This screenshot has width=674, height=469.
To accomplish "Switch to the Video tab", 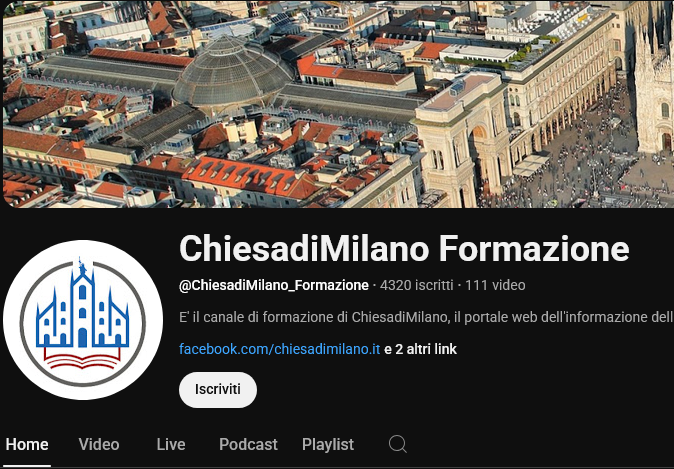I will [x=99, y=444].
